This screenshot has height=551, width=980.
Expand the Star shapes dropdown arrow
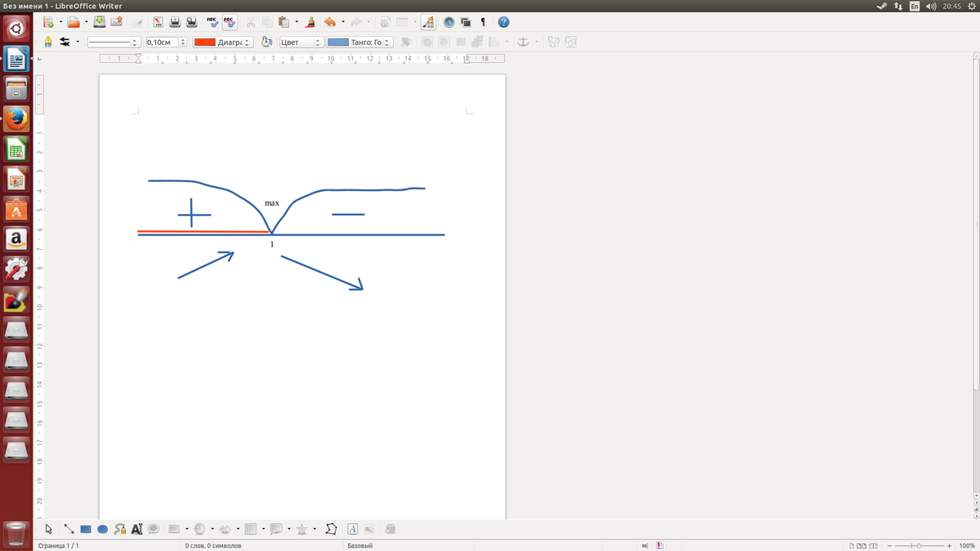(x=314, y=529)
